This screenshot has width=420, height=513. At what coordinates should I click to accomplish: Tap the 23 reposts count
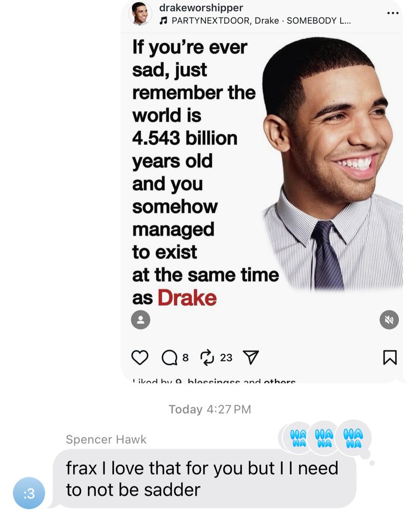tap(226, 358)
